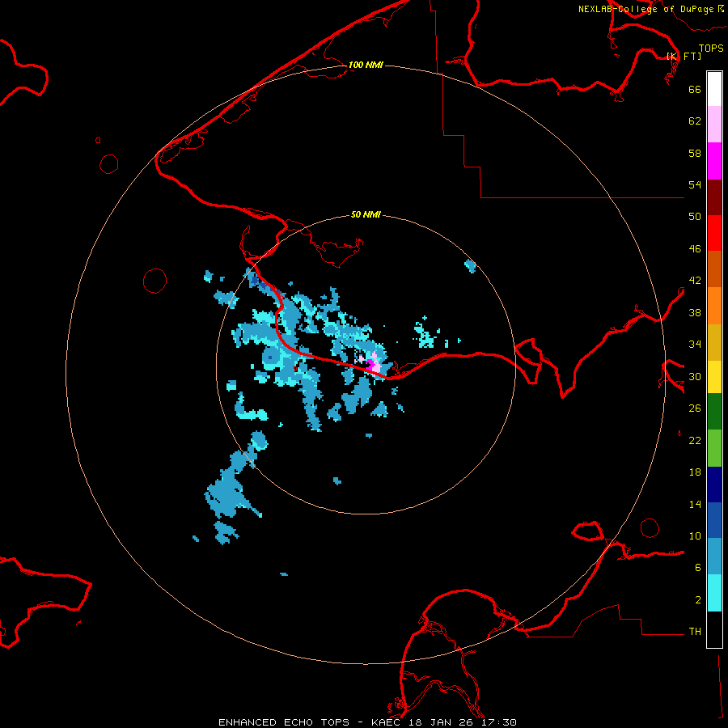Click the 50 NMI range ring label
The height and width of the screenshot is (728, 728).
point(366,214)
